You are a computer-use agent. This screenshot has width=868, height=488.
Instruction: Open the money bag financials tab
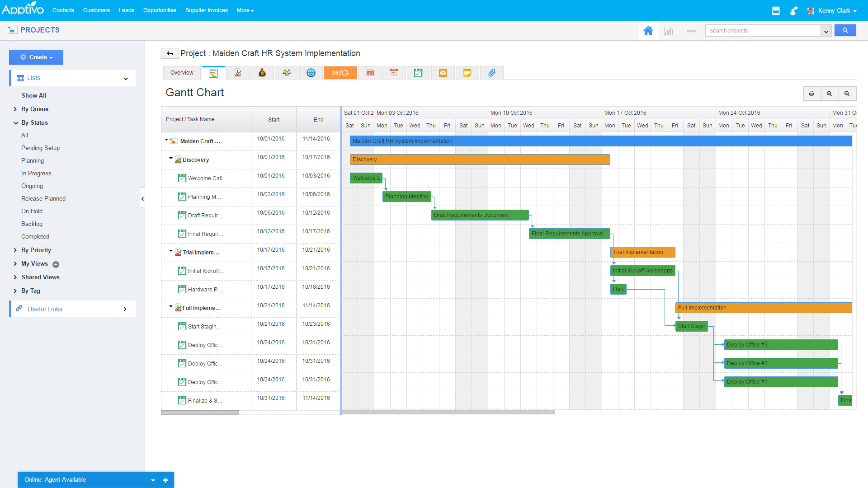(x=262, y=73)
